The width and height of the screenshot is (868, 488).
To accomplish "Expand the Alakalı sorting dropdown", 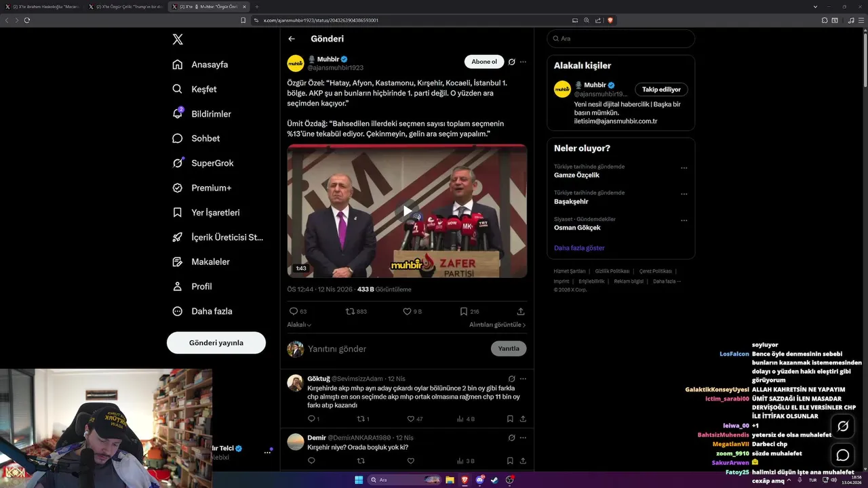I will point(299,325).
